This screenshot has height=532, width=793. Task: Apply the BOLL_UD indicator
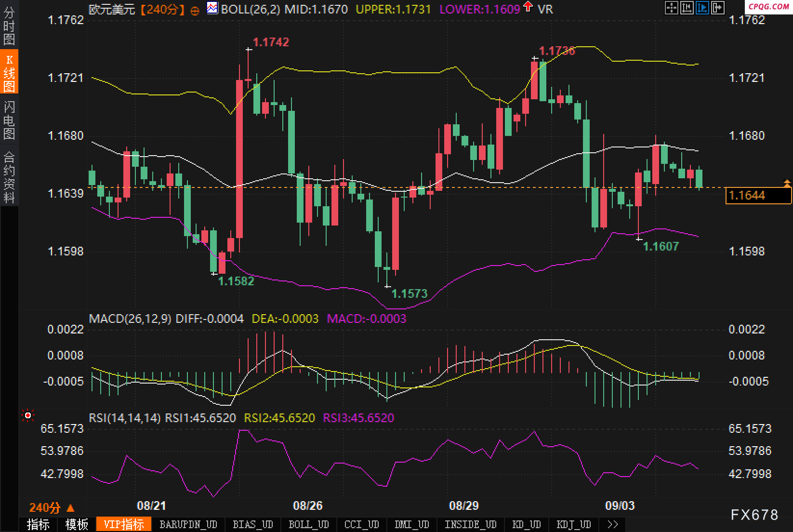point(308,524)
